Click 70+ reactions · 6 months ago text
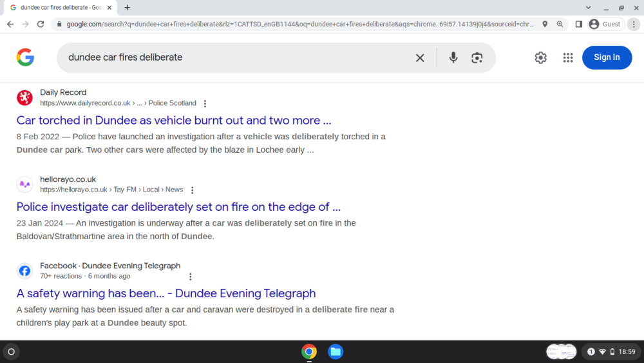Image resolution: width=644 pixels, height=363 pixels. [85, 276]
